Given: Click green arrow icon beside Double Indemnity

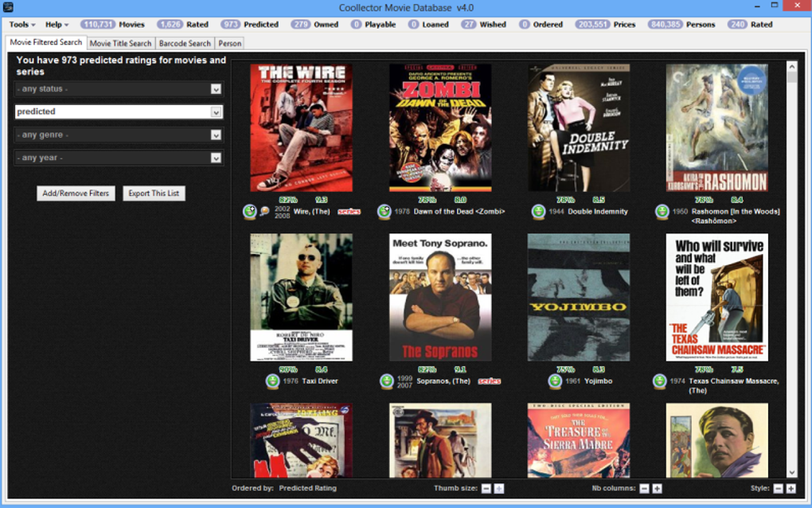Looking at the screenshot, I should tap(539, 211).
